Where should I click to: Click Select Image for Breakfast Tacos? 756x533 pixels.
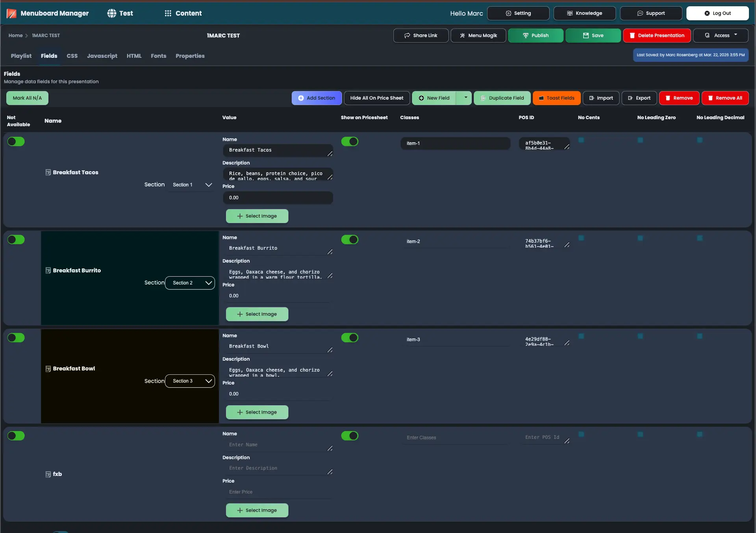coord(257,216)
